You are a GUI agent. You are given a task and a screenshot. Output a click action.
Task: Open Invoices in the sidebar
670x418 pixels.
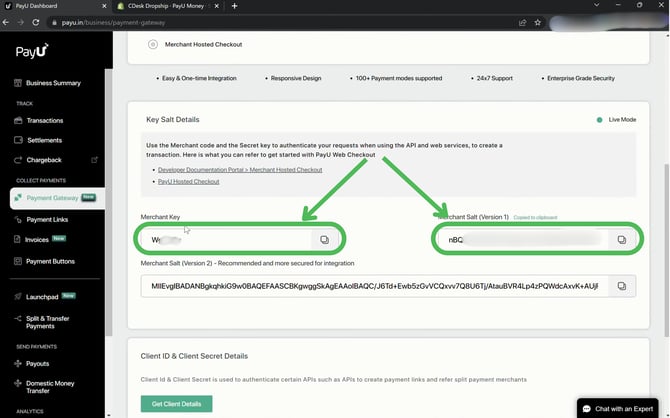[35, 239]
